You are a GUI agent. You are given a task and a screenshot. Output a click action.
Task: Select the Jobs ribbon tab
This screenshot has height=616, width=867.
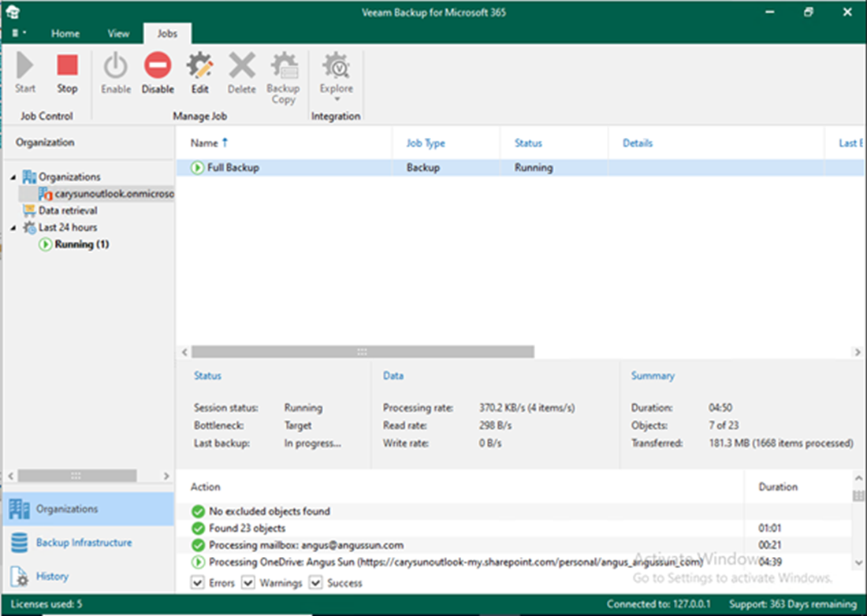pos(167,34)
